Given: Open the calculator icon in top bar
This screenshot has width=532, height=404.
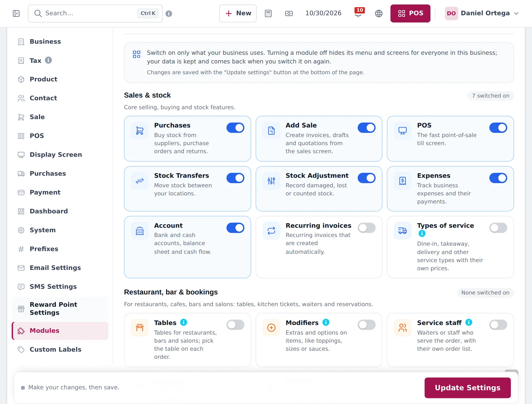Looking at the screenshot, I should coord(268,13).
